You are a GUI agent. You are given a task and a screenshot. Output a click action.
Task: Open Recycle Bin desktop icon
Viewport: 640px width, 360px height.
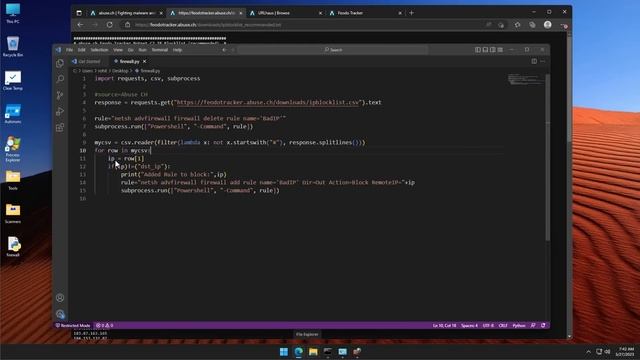click(x=13, y=47)
